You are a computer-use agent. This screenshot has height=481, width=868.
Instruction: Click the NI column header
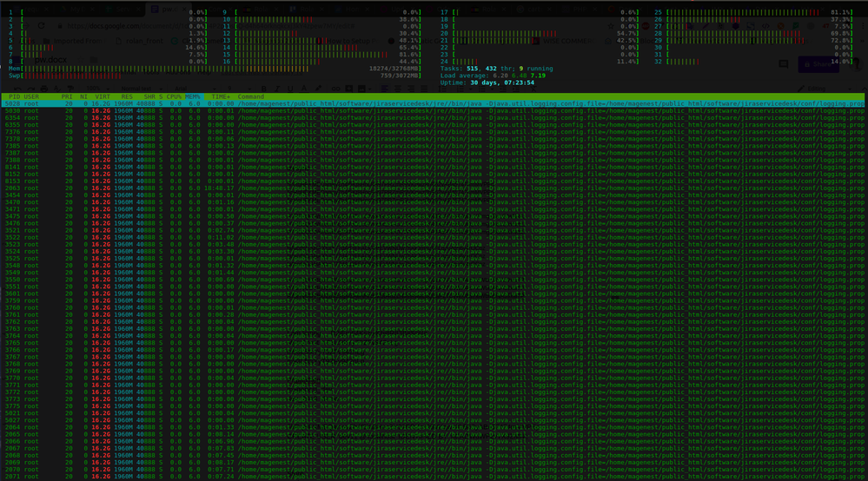point(83,96)
